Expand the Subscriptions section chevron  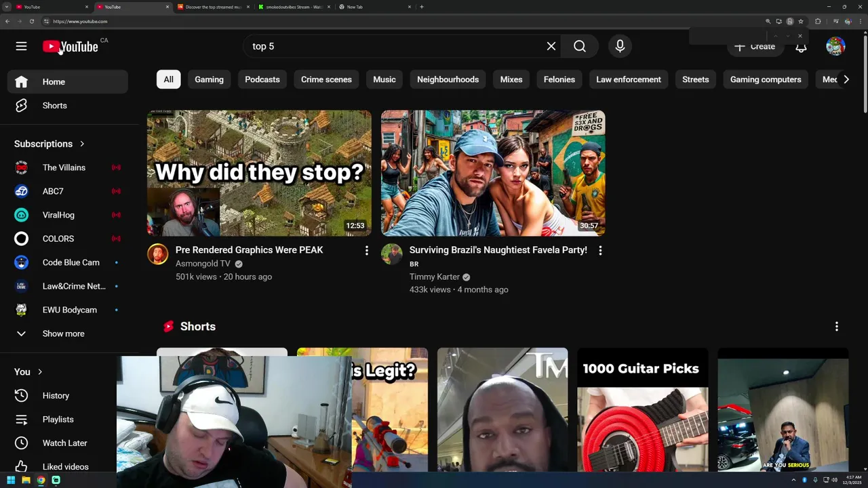pos(82,144)
